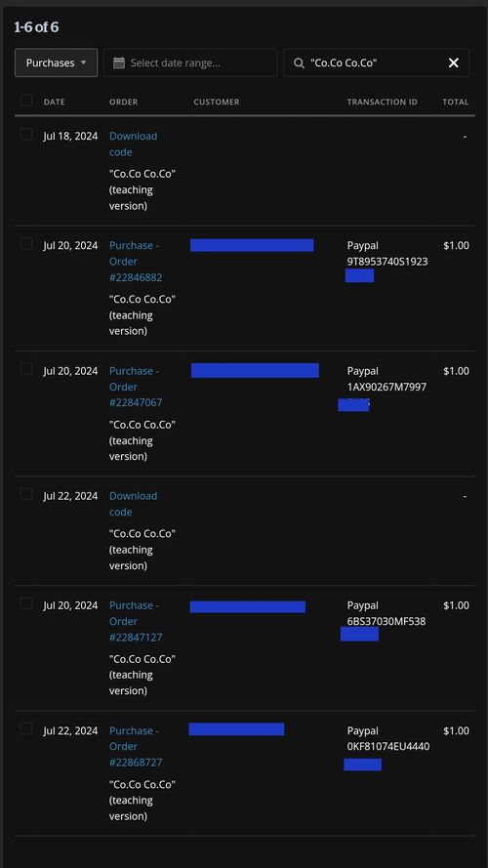Click the calendar icon in date range field
488x868 pixels.
(119, 63)
